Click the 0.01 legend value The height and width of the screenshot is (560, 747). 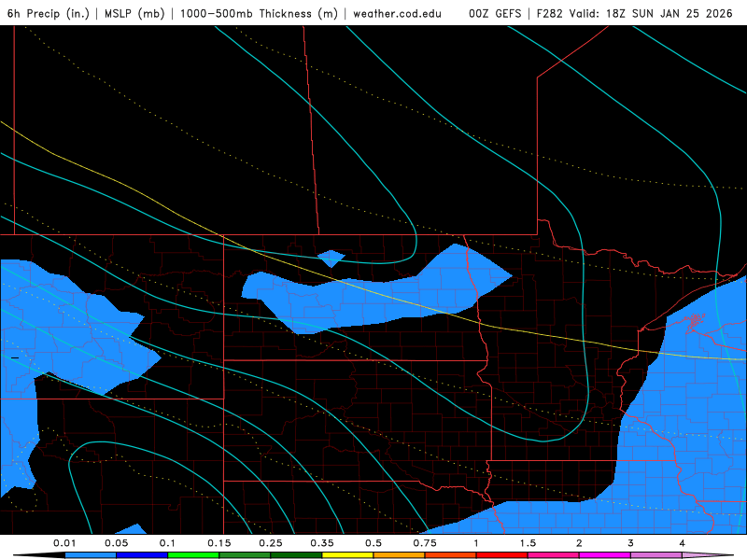coord(64,543)
